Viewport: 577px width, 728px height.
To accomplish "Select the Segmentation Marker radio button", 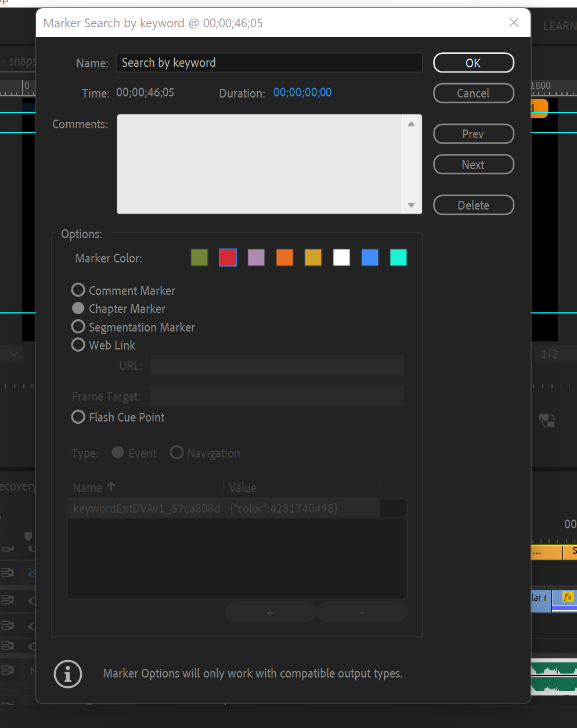I will pyautogui.click(x=78, y=326).
